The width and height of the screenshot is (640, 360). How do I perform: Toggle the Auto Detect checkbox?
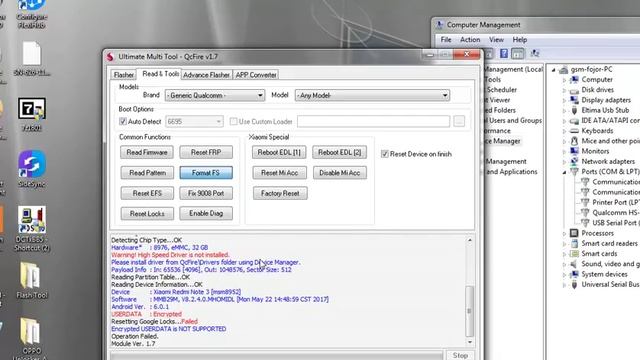click(x=123, y=121)
